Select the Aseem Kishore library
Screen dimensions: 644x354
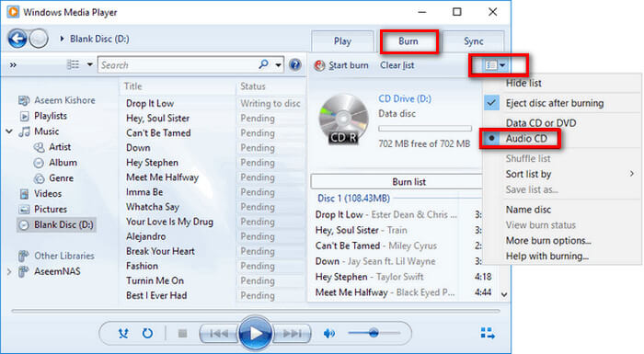tap(57, 100)
